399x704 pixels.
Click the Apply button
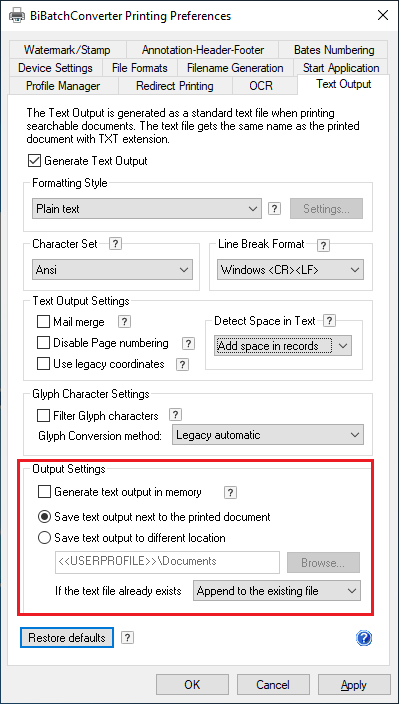[x=353, y=685]
